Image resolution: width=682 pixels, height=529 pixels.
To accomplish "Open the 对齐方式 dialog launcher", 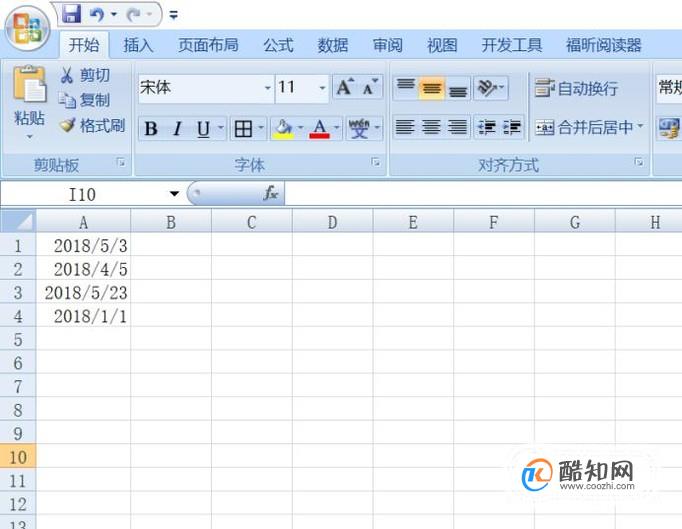I will tap(639, 162).
